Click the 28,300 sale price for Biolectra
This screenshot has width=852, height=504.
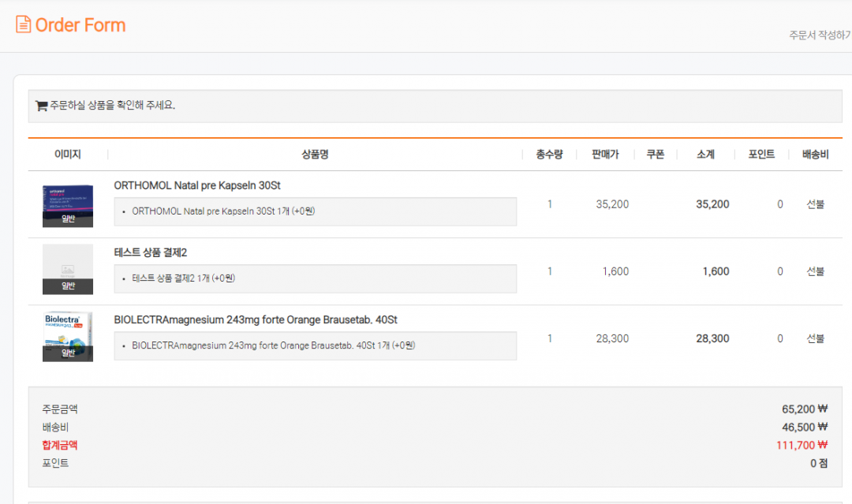pos(612,338)
